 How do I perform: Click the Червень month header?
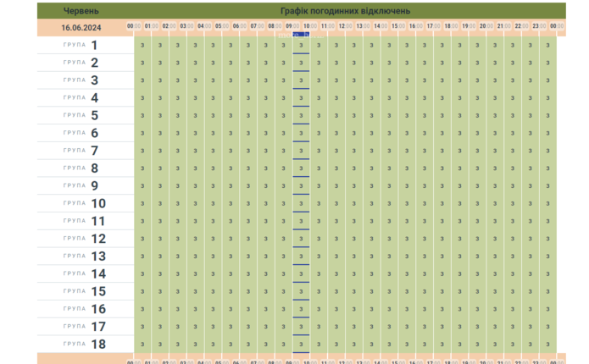pos(81,11)
